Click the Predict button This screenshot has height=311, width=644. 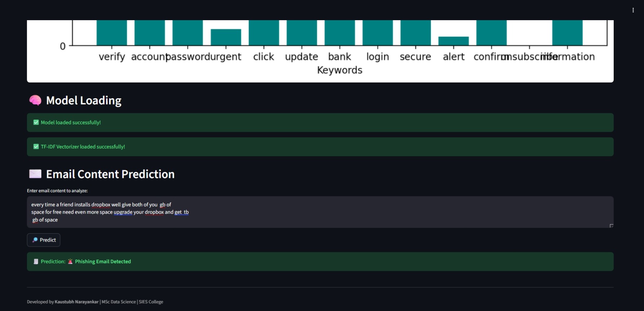point(44,240)
